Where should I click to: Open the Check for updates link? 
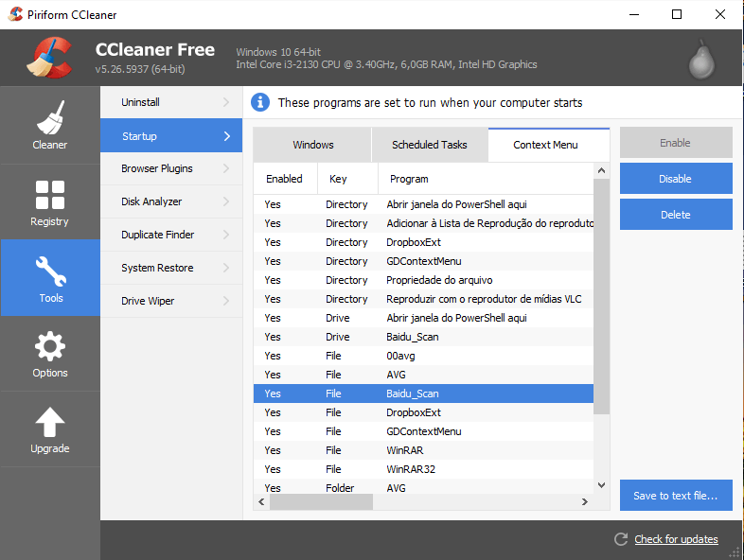676,539
